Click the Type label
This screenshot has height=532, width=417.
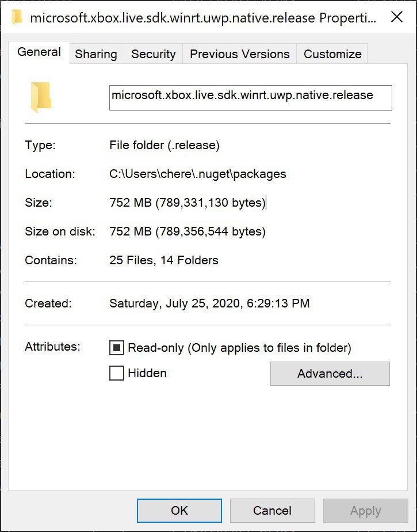point(40,145)
